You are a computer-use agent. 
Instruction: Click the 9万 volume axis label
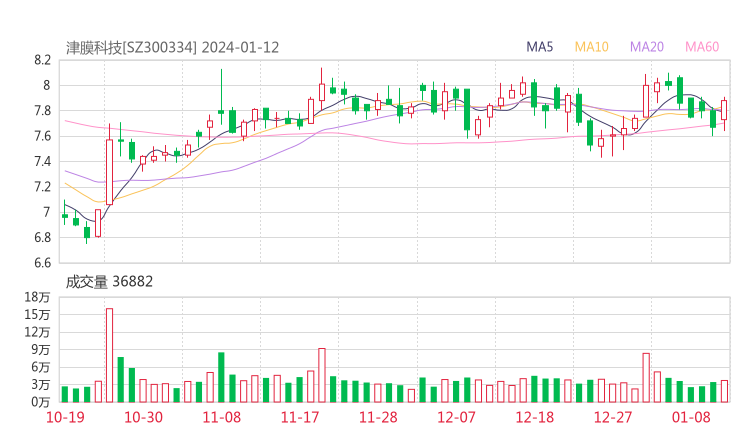[x=41, y=350]
